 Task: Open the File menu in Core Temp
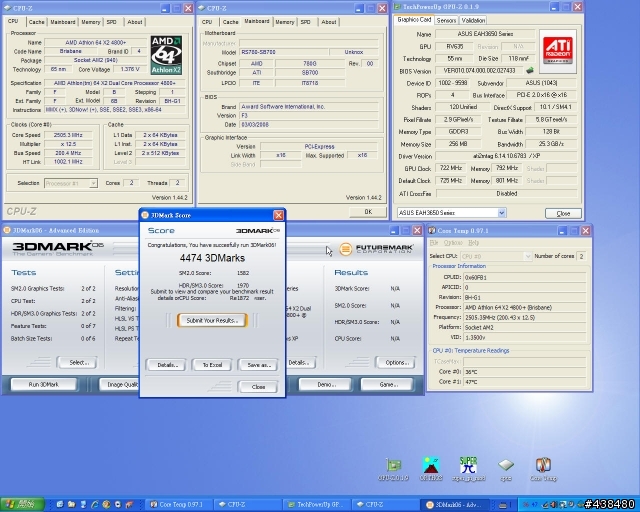pos(433,243)
